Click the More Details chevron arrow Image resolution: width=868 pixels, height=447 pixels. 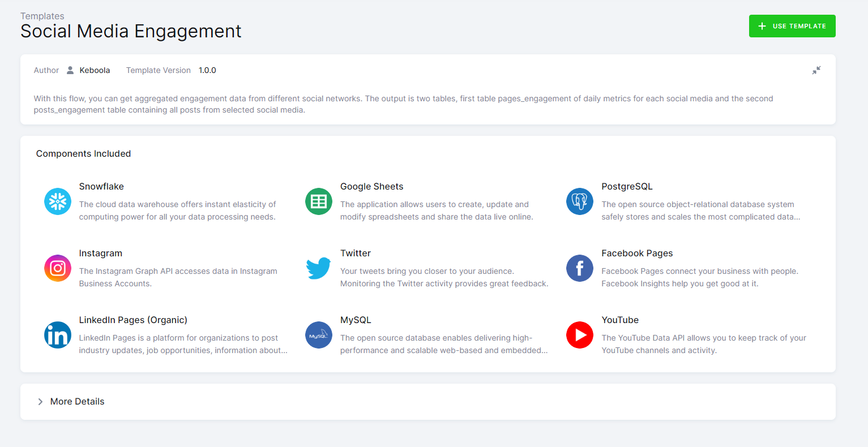pos(40,401)
